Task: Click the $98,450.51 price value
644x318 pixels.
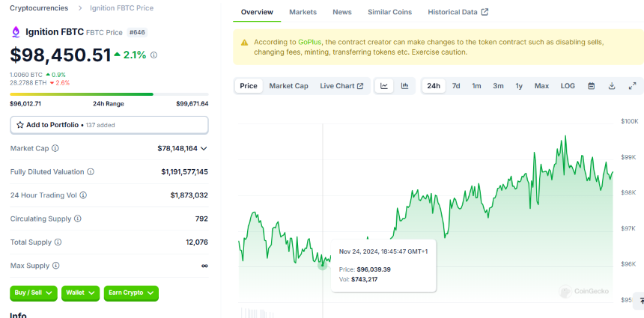Action: 61,55
